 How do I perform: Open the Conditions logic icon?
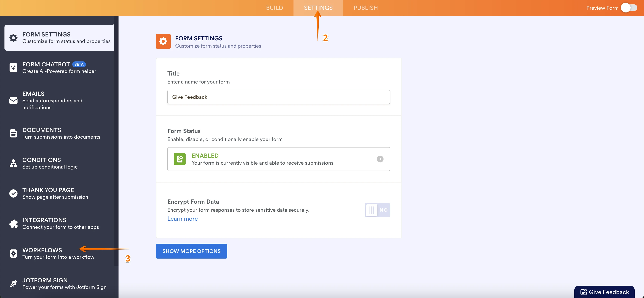[x=13, y=163]
